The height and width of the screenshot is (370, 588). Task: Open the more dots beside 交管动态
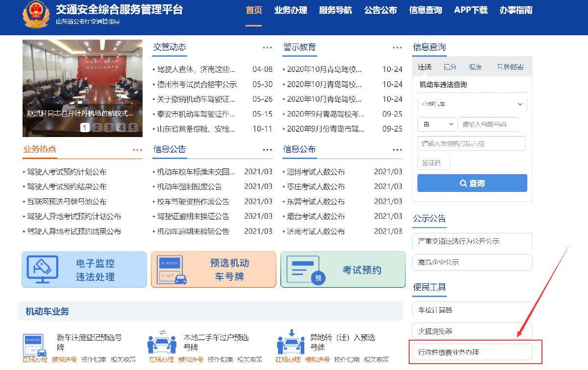pos(267,47)
